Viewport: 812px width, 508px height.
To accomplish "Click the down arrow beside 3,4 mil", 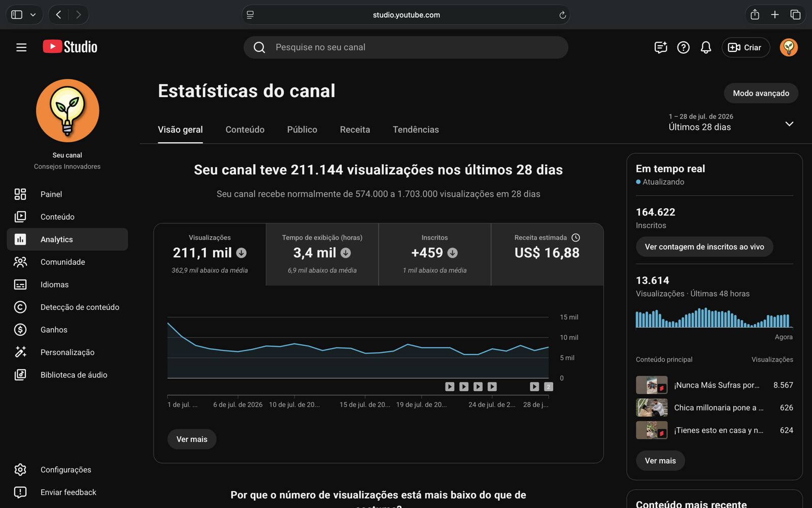I will click(346, 253).
